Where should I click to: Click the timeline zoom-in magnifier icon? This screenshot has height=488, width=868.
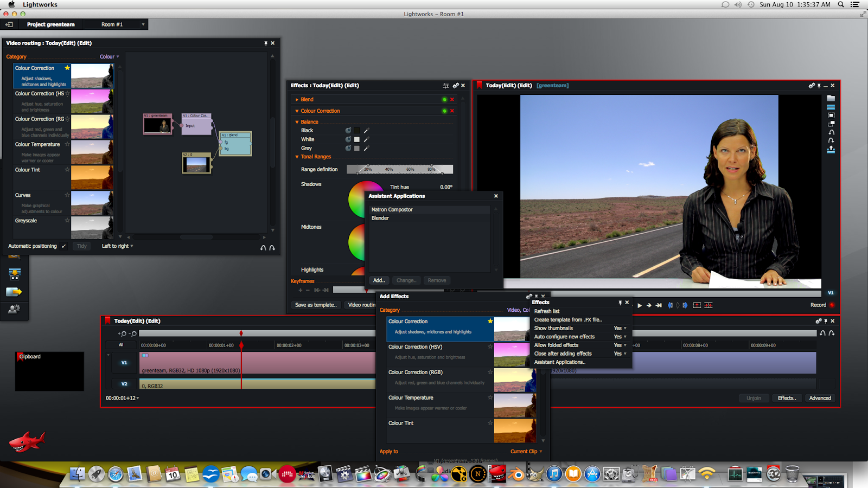123,333
